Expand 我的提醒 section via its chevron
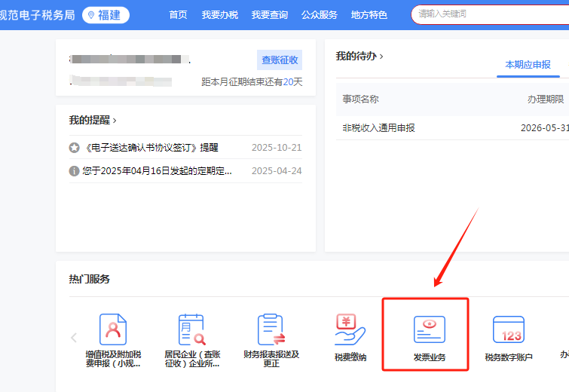Image resolution: width=569 pixels, height=392 pixels. [x=115, y=121]
